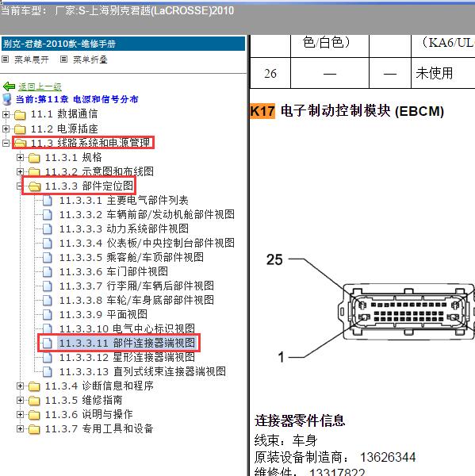Click the 11.3.4 诊断信息和程序 folder icon

[x=34, y=386]
